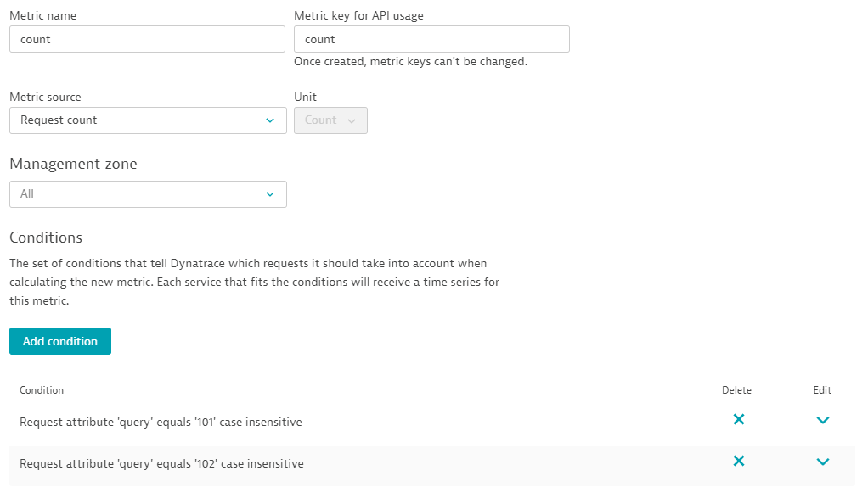Click the Management zone heading
This screenshot has height=493, width=868.
(x=73, y=164)
